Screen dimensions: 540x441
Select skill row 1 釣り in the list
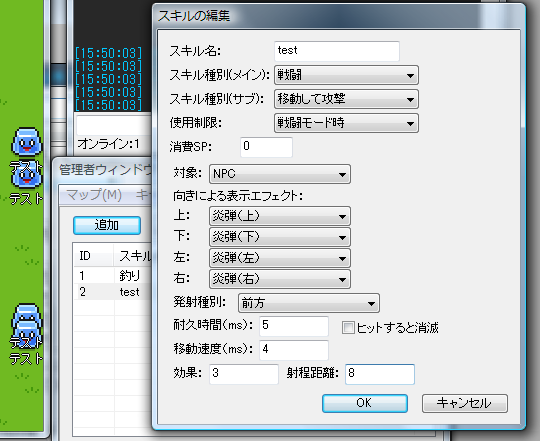tap(113, 276)
